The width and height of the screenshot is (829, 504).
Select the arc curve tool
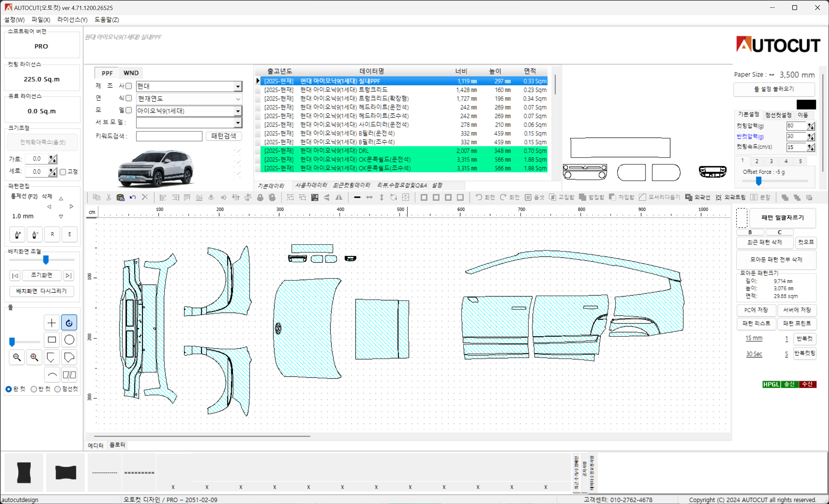coord(52,374)
